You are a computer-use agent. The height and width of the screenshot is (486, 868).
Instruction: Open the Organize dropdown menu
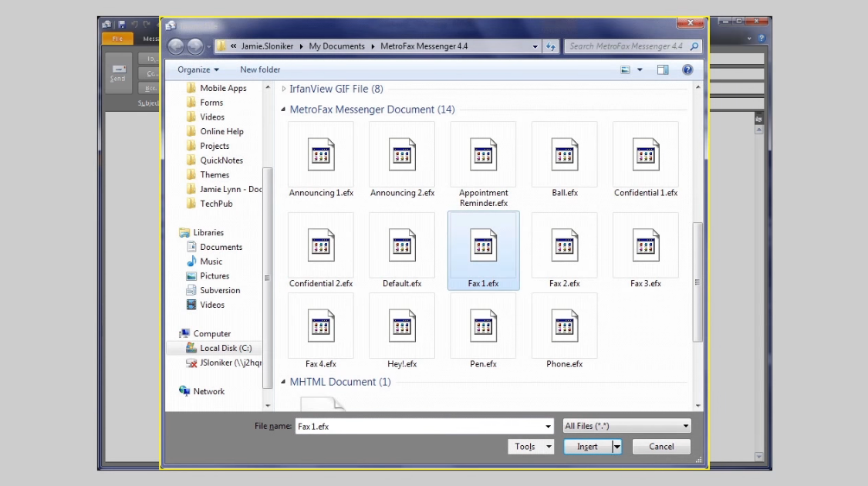[198, 69]
